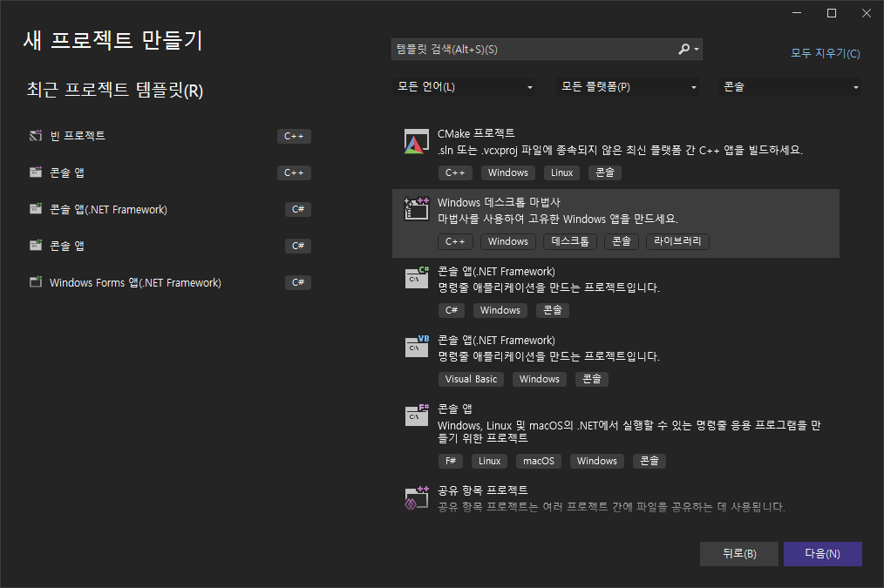Select the 빈 프로젝트 recent template row
Screen dimensions: 884x588
pos(170,136)
